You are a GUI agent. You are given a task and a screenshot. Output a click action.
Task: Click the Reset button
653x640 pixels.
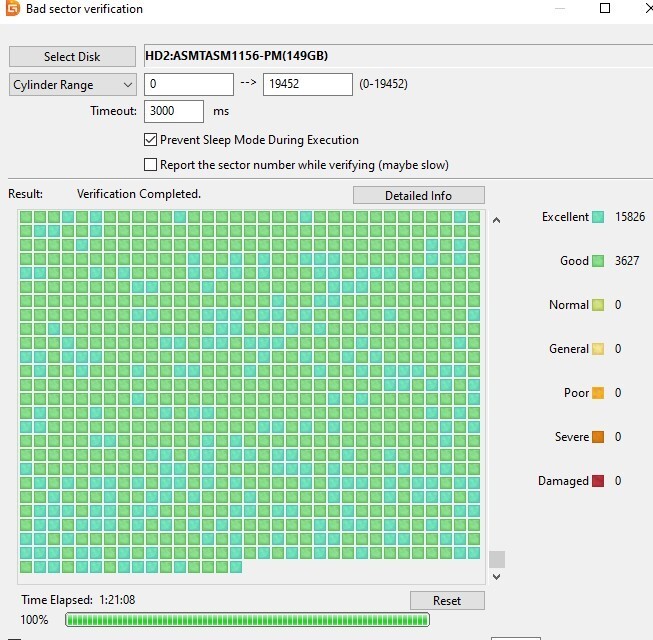[447, 600]
